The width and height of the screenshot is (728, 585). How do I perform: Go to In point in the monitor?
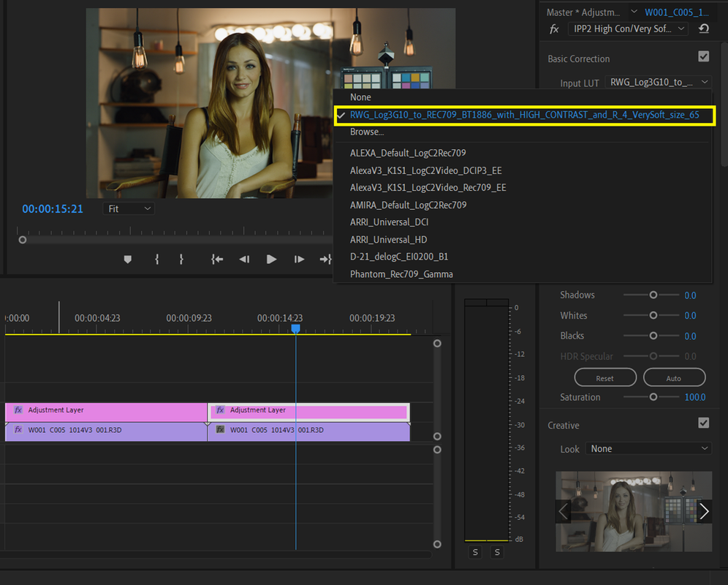click(x=217, y=260)
